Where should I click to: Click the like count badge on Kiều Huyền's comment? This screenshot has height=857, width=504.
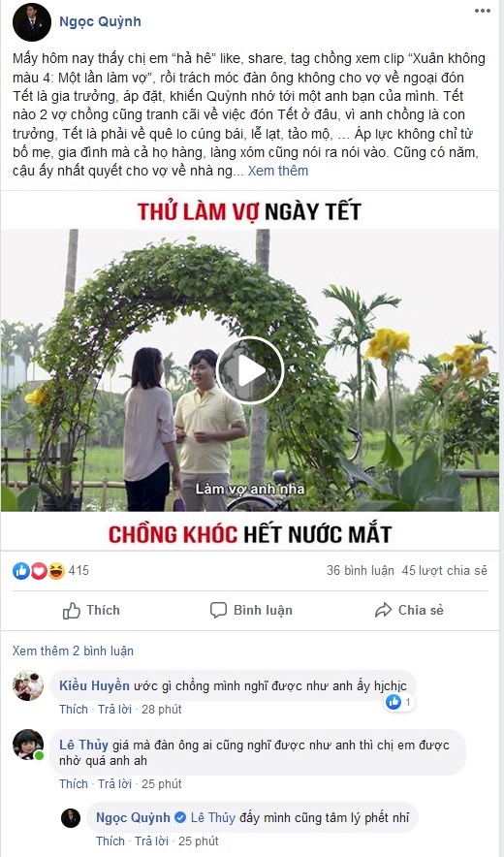pyautogui.click(x=399, y=702)
